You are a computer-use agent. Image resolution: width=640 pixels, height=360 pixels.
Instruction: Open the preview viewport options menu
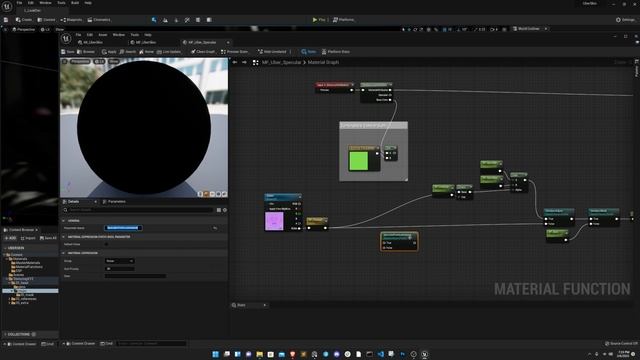64,62
